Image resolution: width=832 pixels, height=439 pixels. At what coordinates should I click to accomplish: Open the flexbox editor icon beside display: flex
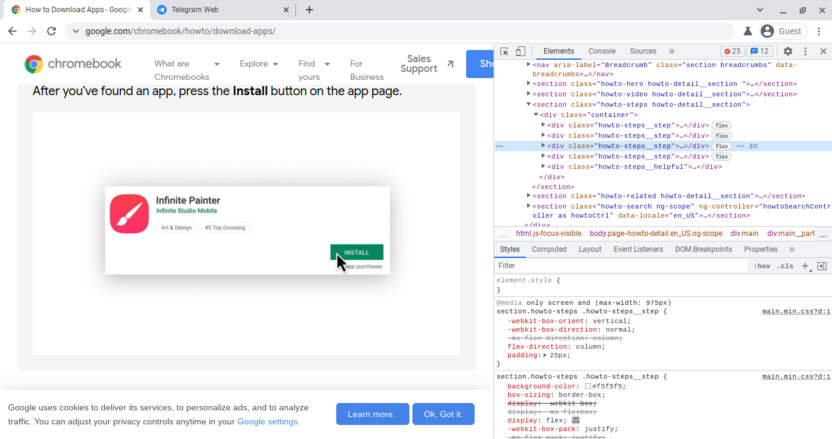576,420
